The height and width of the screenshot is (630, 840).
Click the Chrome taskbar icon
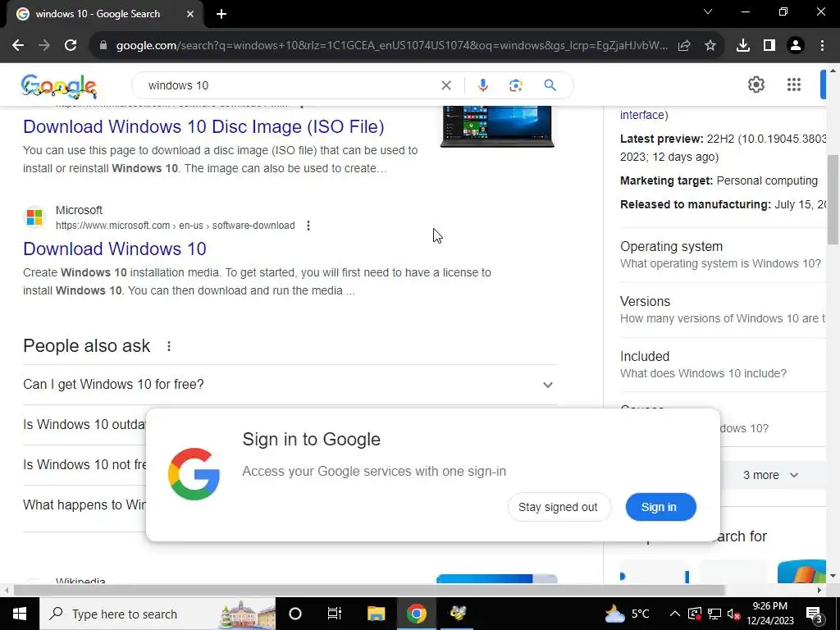(416, 614)
